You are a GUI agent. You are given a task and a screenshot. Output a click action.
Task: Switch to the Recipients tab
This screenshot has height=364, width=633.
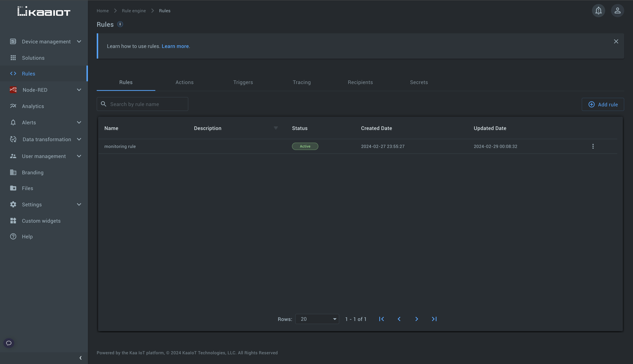pyautogui.click(x=360, y=82)
